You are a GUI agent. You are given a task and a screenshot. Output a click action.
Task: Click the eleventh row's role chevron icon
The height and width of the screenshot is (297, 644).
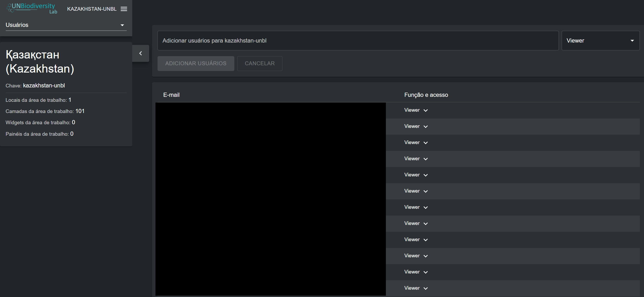[426, 272]
